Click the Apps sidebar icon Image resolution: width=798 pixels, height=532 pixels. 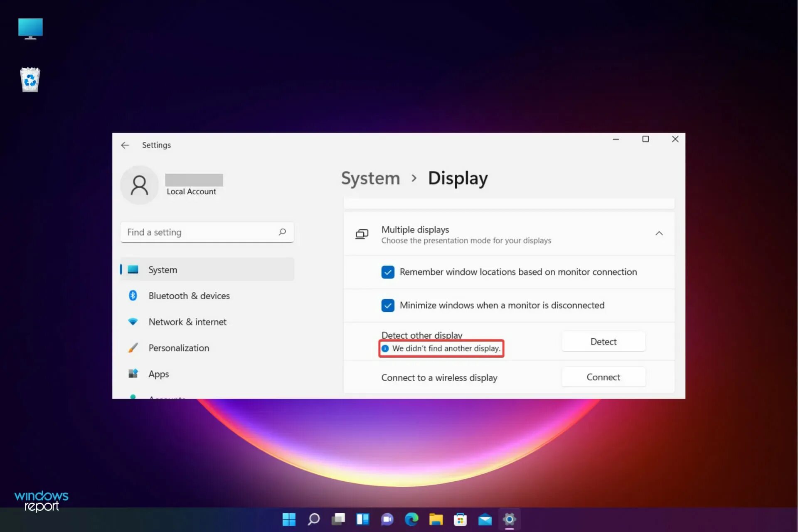133,374
